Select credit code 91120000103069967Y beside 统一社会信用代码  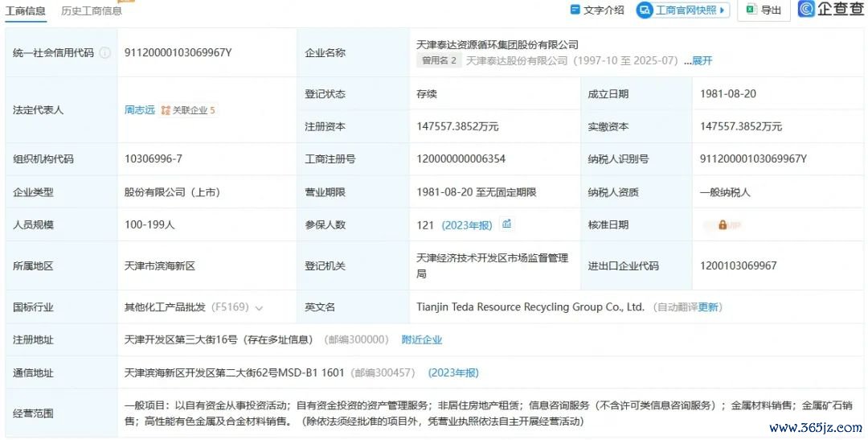pos(178,52)
